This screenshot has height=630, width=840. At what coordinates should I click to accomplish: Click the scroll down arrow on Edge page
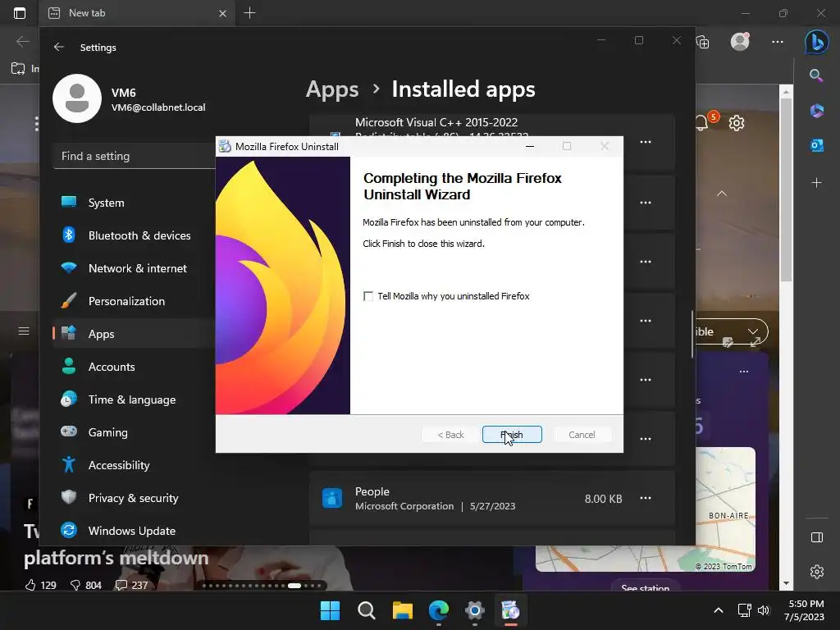pos(786,583)
